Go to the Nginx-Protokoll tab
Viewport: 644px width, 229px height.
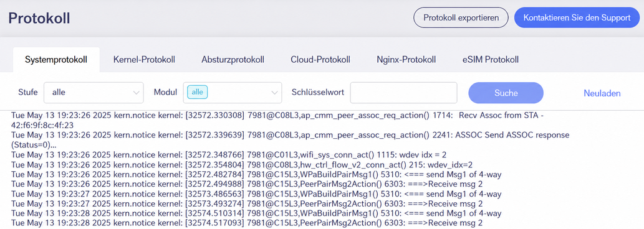pyautogui.click(x=406, y=60)
